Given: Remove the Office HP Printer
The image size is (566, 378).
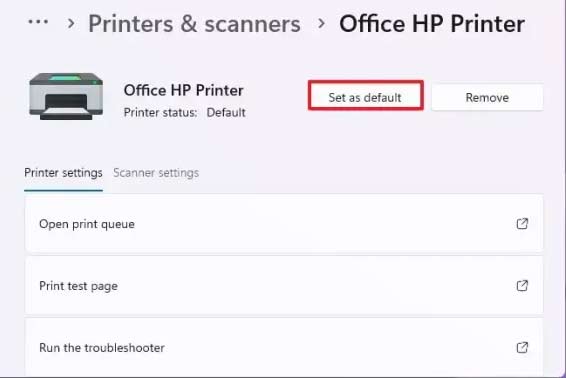Looking at the screenshot, I should (487, 97).
